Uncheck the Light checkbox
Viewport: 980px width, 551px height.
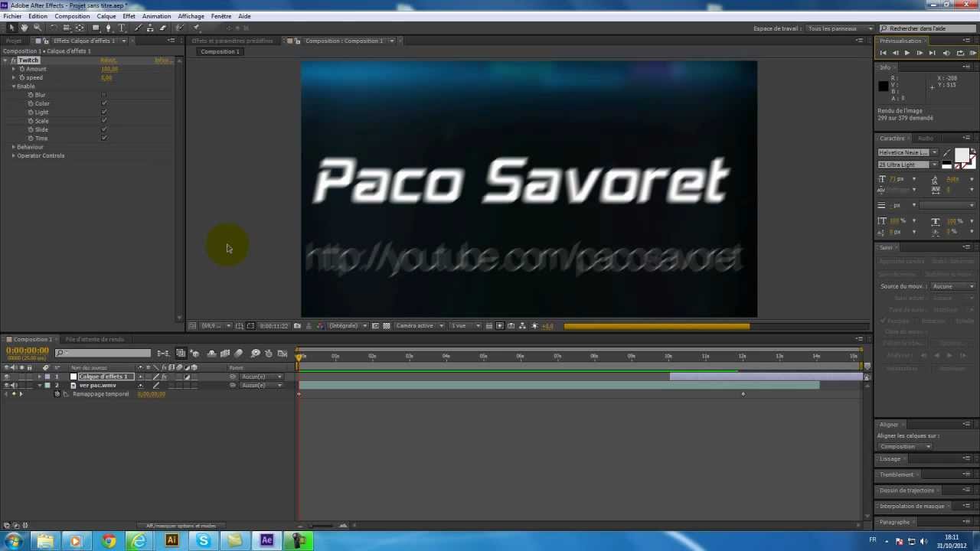pyautogui.click(x=104, y=112)
